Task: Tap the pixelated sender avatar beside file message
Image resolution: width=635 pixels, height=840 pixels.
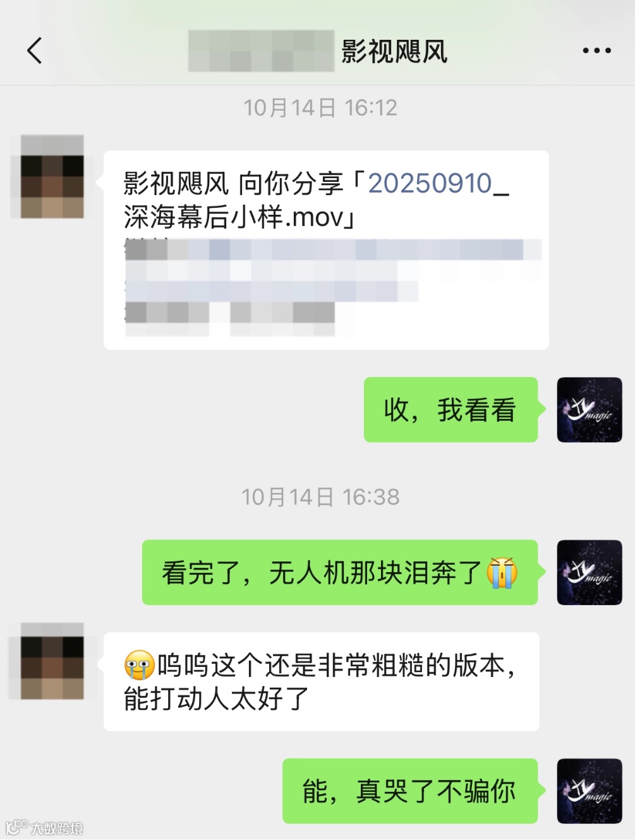Action: click(x=52, y=176)
